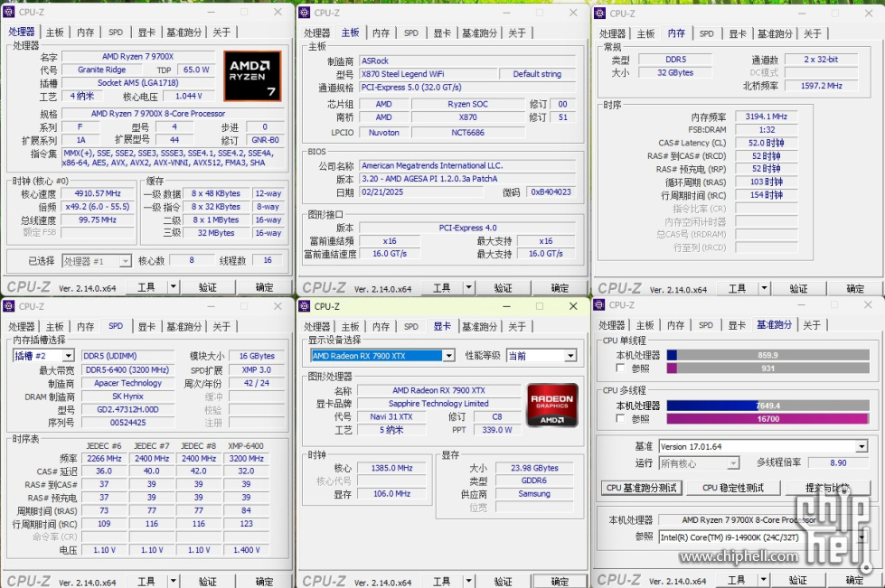885x588 pixels.
Task: Expand the 工具 arrow in the 内存 window
Action: click(764, 289)
